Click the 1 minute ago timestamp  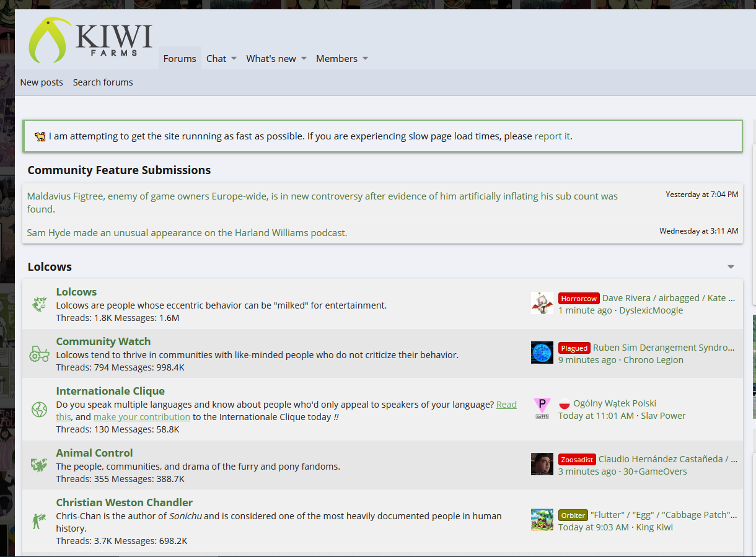[x=585, y=310]
